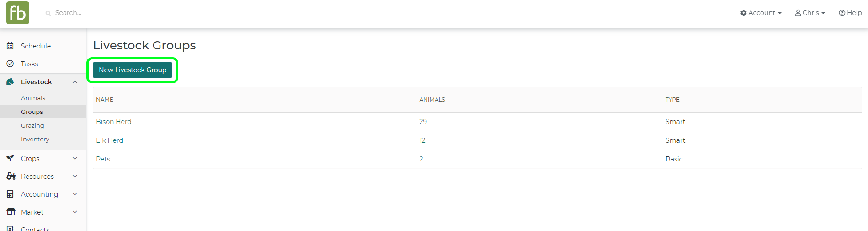
Task: Click the Crops seedling icon
Action: pos(10,159)
